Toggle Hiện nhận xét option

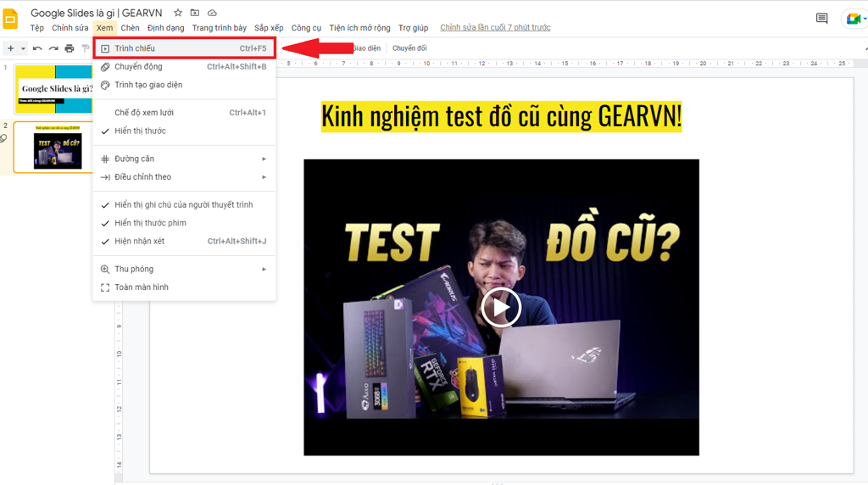[x=184, y=242]
